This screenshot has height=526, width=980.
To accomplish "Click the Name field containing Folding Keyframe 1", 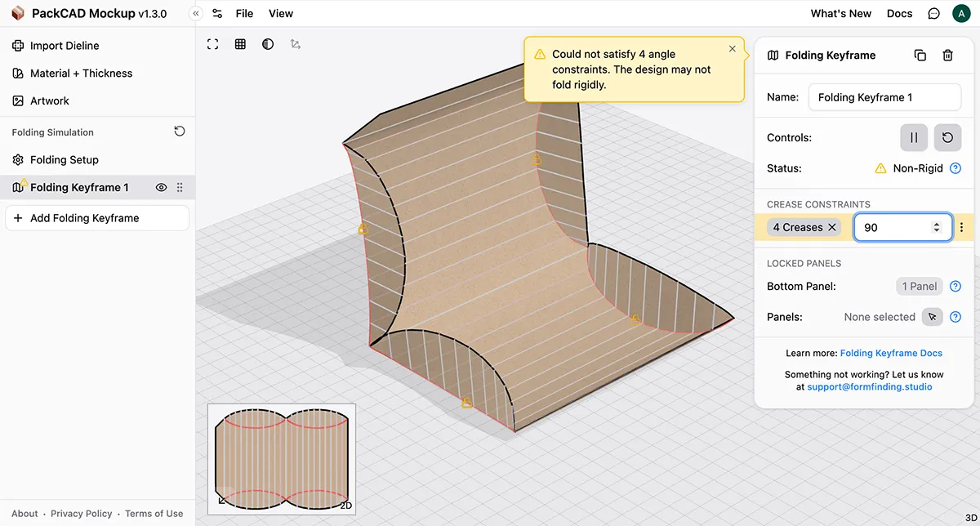I will (x=884, y=97).
